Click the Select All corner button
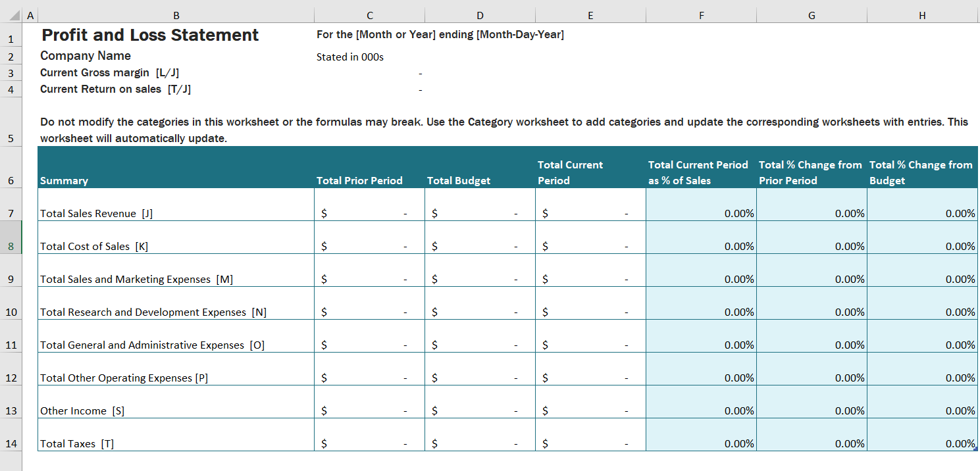Screen dimensions: 980x471 (11, 15)
